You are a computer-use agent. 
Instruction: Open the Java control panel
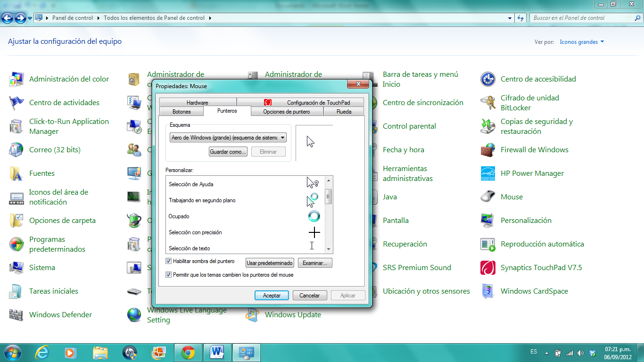(389, 197)
